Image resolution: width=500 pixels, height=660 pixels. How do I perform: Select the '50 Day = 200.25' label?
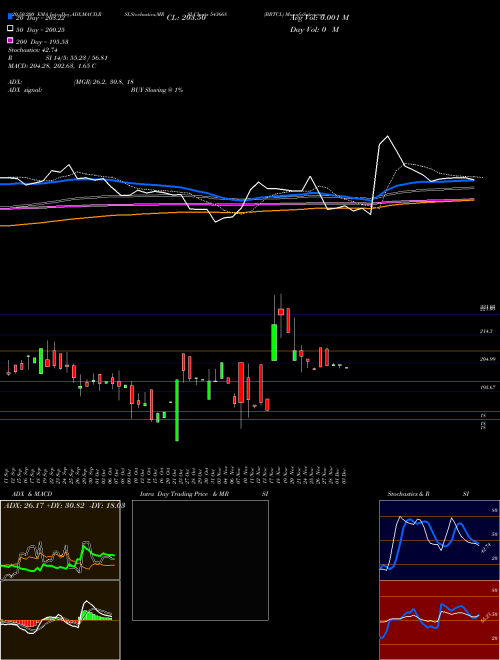click(x=40, y=30)
